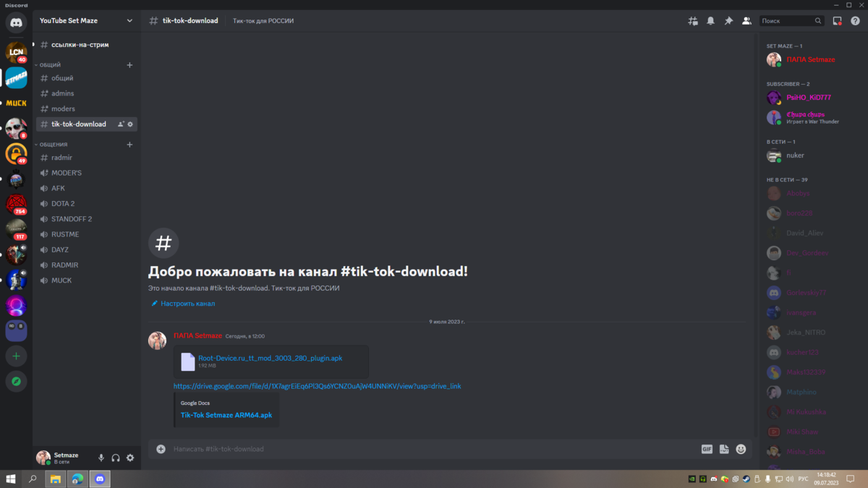Open NVIDIA icon in system tray
Image resolution: width=868 pixels, height=488 pixels.
pos(692,479)
